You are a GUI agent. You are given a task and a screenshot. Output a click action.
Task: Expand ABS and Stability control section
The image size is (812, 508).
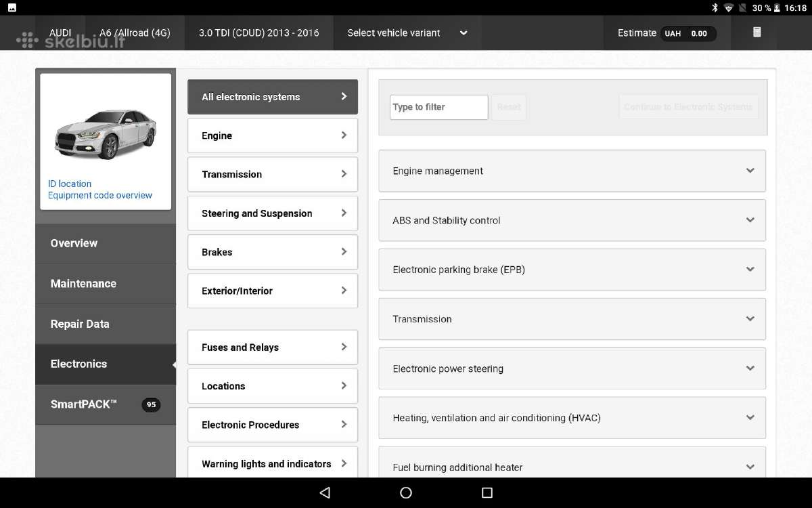pos(572,220)
